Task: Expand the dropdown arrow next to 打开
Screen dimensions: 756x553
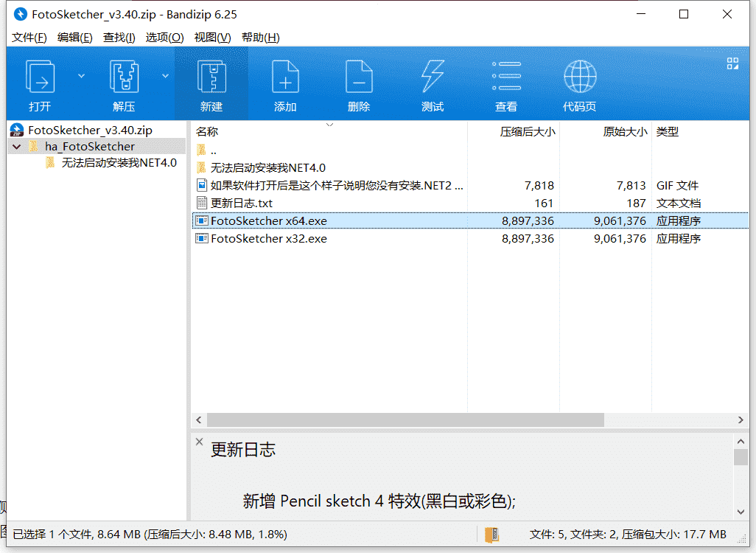Action: click(82, 76)
